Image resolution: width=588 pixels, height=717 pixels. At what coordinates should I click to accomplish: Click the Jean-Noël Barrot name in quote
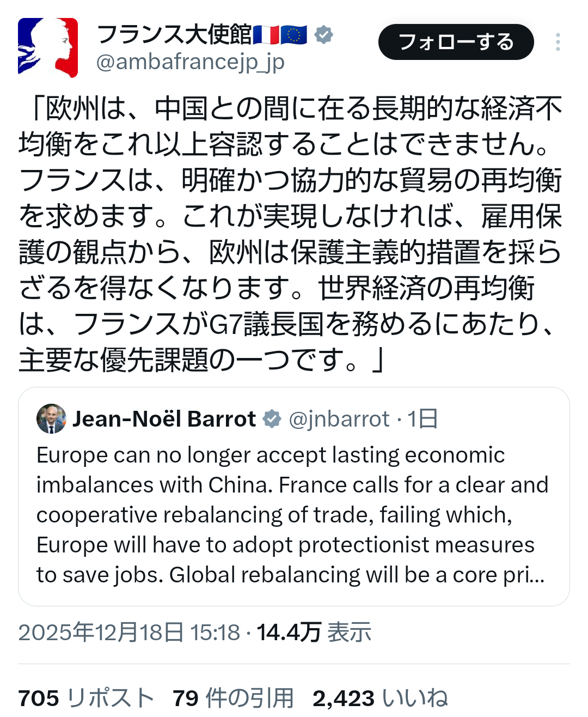coord(164,419)
